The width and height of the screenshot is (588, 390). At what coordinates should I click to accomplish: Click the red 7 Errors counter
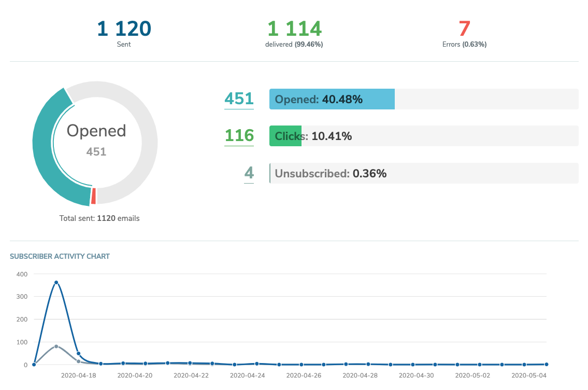465,27
